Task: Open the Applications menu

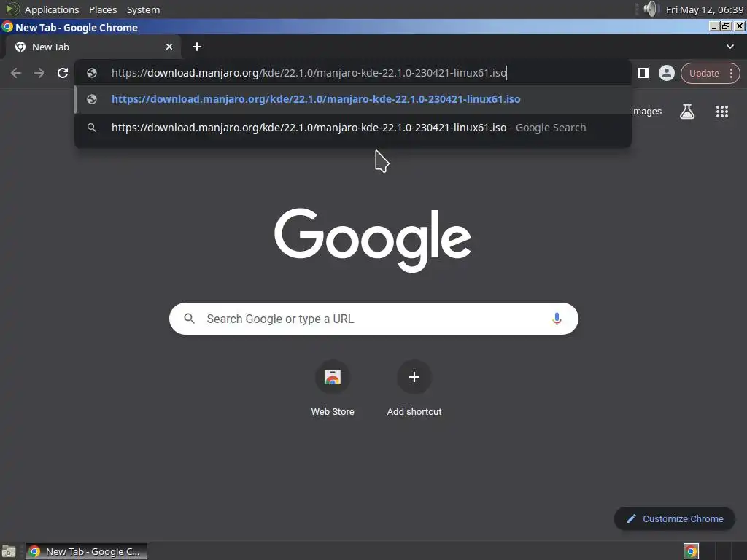Action: pos(52,9)
